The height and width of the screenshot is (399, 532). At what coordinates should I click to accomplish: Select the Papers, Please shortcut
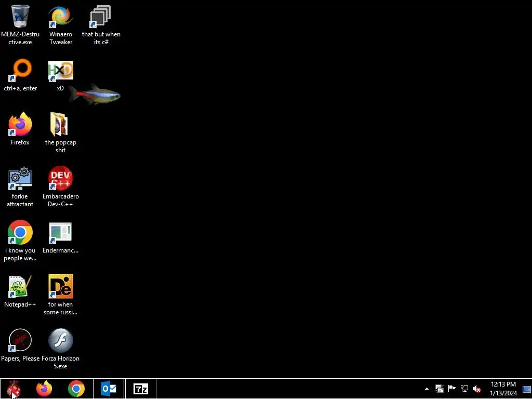pos(20,340)
